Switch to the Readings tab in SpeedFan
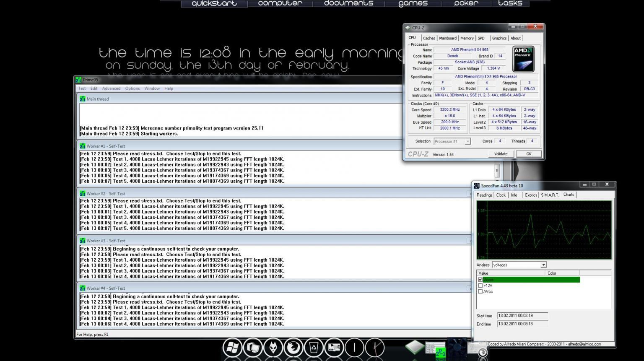Viewport: 644px width, 361px height. click(484, 195)
